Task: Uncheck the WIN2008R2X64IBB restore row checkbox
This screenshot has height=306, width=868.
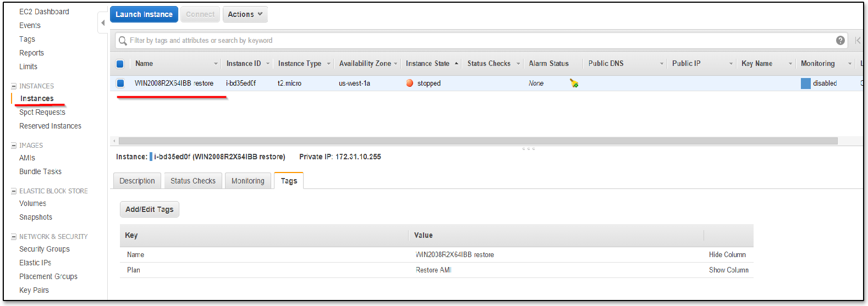Action: click(120, 84)
